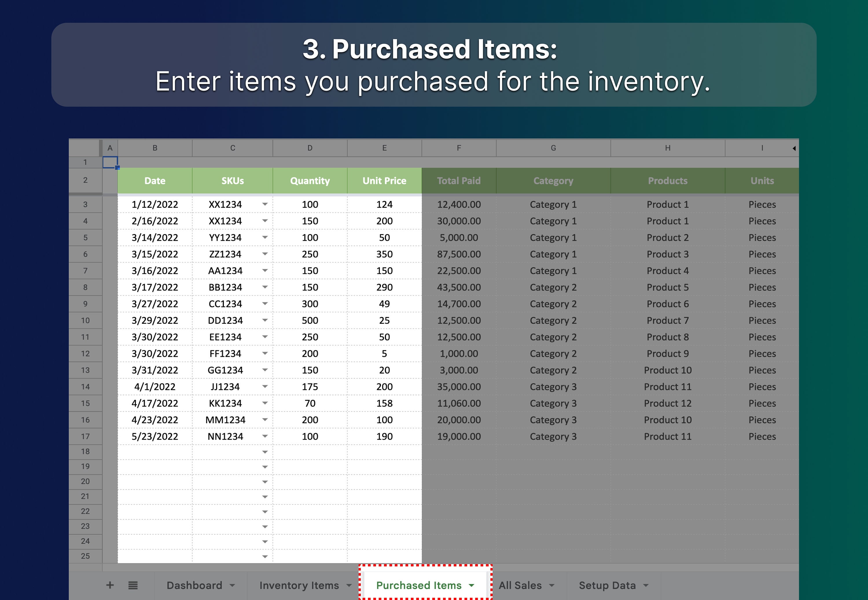
Task: Select row 10 by its row number
Action: click(x=86, y=320)
